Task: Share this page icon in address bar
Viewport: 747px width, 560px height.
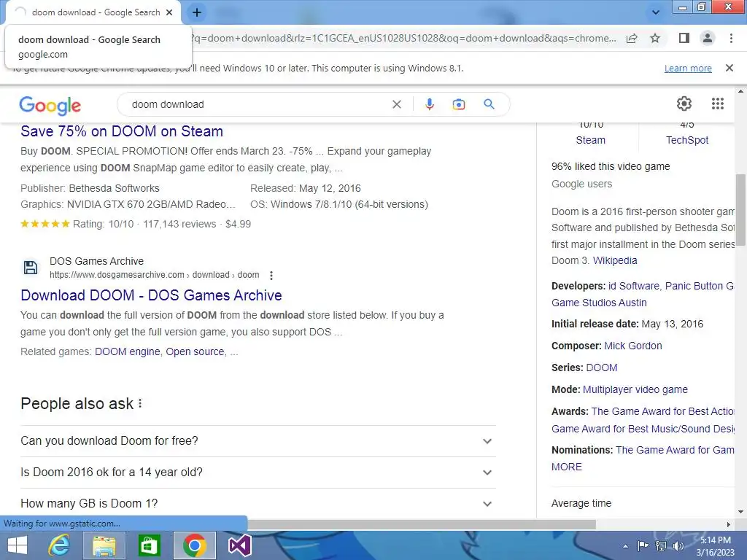Action: pos(632,38)
